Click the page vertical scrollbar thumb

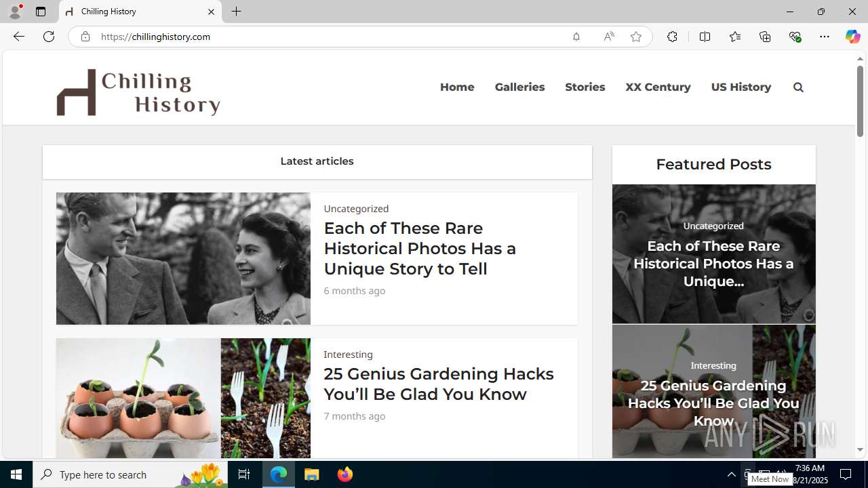point(860,102)
